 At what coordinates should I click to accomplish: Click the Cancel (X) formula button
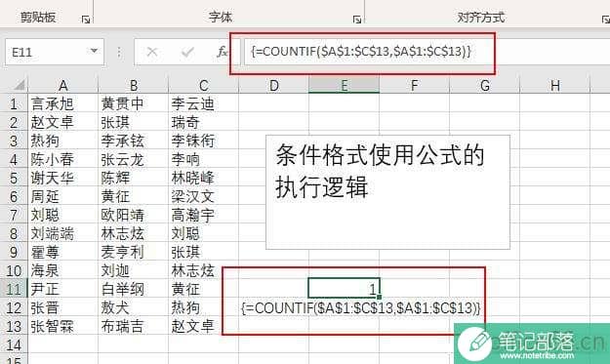[x=152, y=52]
